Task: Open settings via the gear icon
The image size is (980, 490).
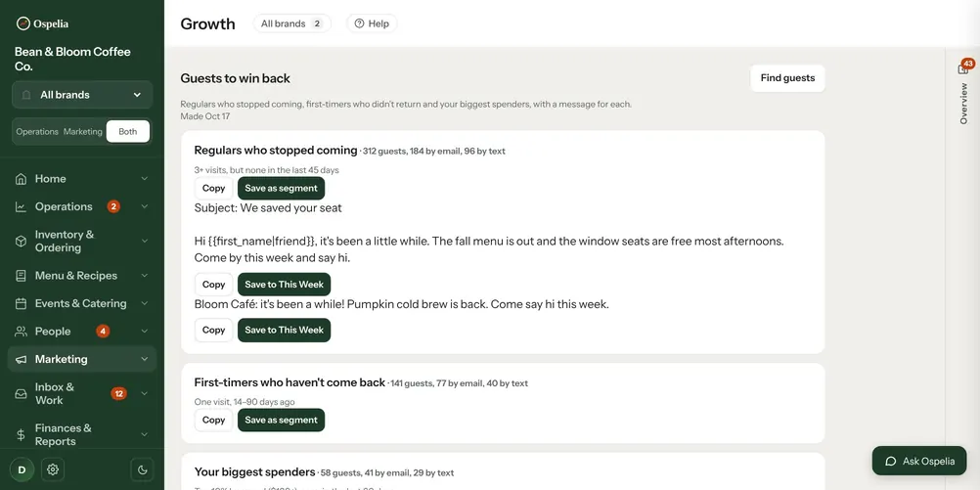Action: (x=53, y=469)
